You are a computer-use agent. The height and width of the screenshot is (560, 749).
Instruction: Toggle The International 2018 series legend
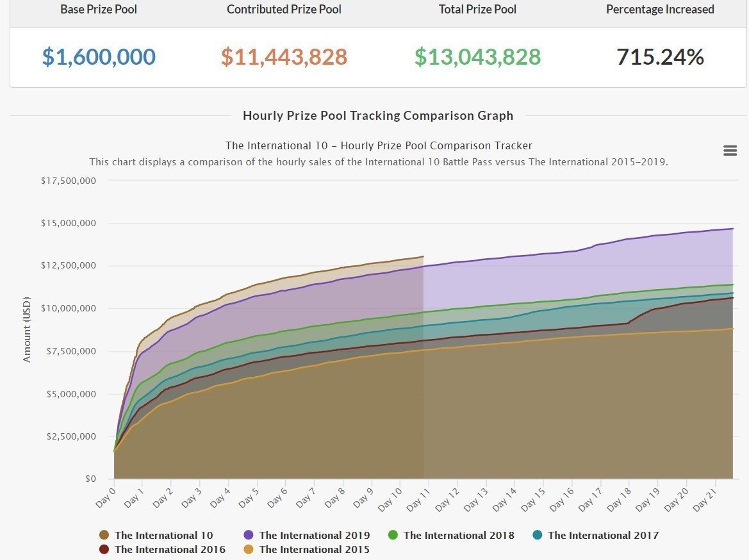point(451,535)
